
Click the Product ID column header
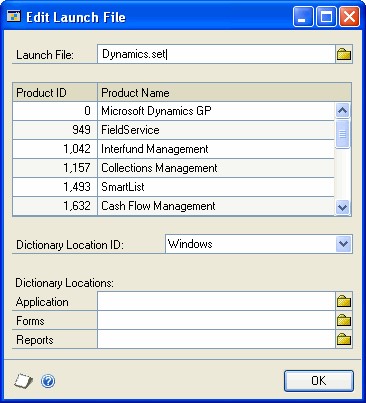(55, 92)
